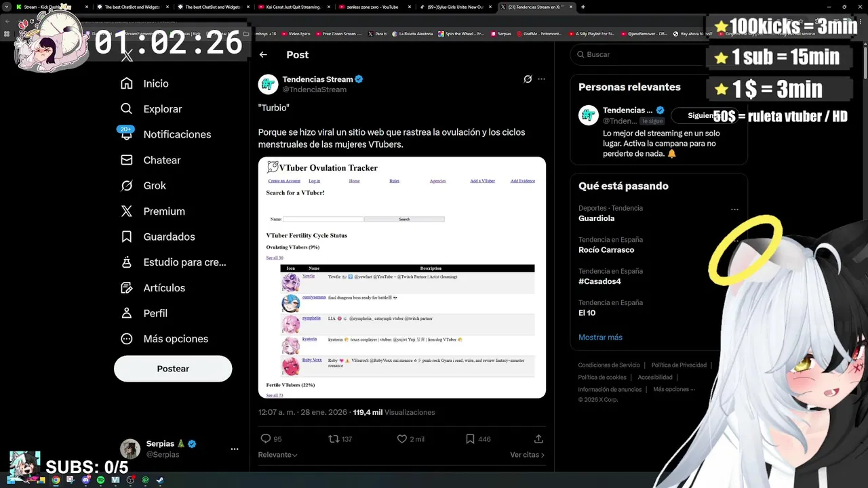868x488 pixels.
Task: Expand the Relevante sort dropdown
Action: [278, 455]
